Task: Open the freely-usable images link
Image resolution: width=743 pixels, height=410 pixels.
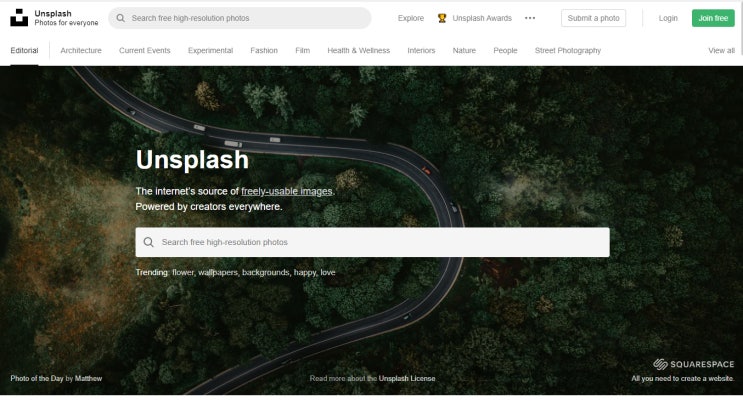Action: point(287,191)
